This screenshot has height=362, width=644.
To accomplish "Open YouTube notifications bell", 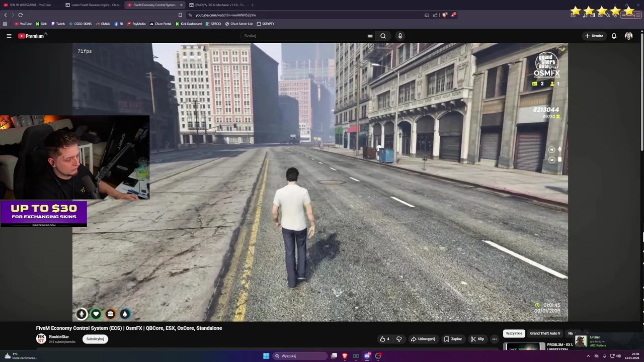I will (614, 36).
